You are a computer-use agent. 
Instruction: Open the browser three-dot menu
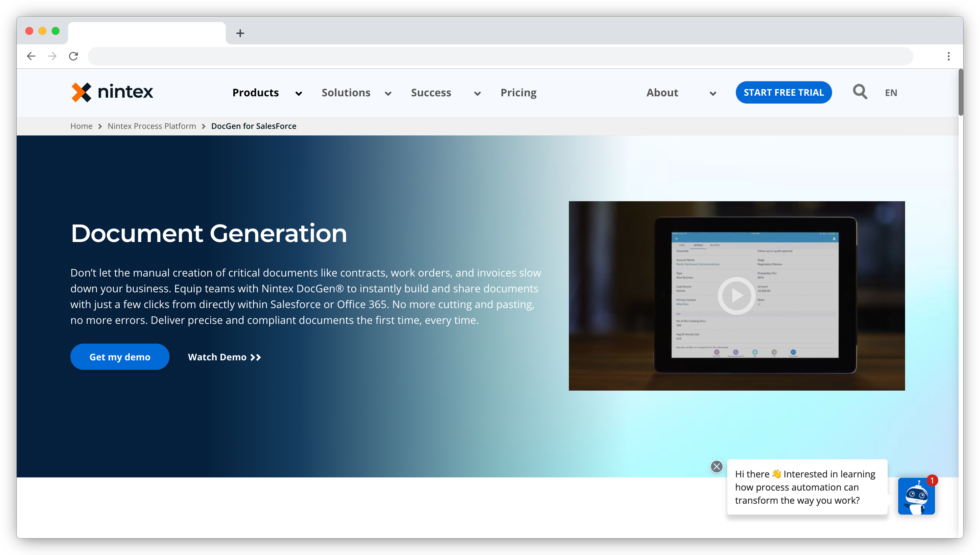click(948, 57)
